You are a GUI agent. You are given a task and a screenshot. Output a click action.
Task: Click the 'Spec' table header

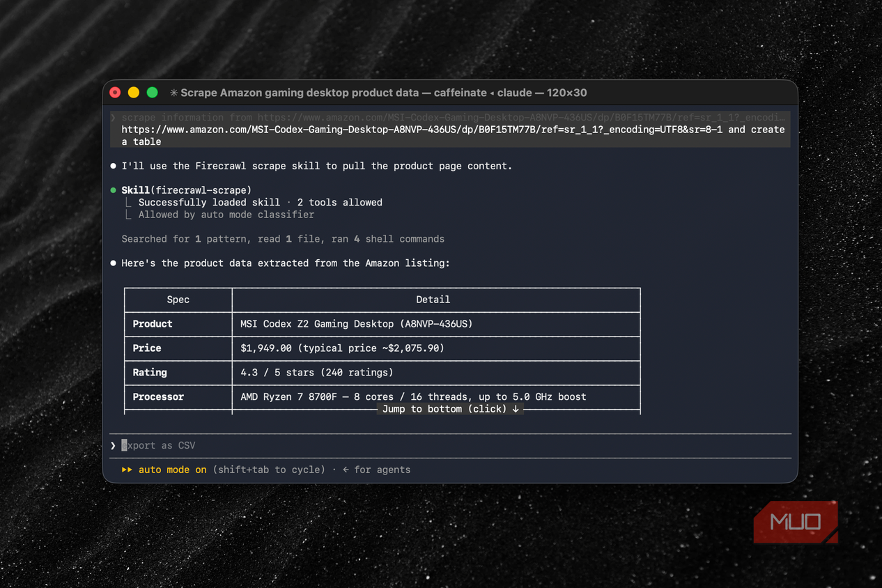click(x=178, y=300)
